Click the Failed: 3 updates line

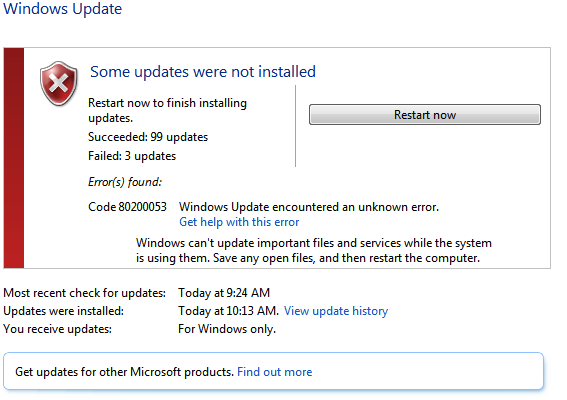(132, 156)
